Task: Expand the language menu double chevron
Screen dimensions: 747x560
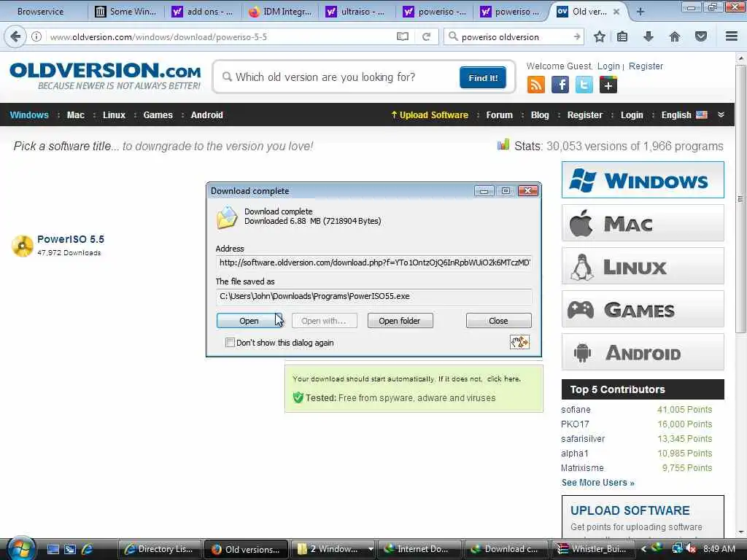Action: point(721,114)
